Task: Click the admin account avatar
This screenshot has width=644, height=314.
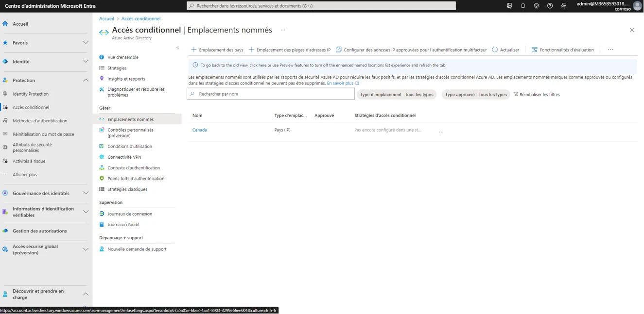Action: 637,6
